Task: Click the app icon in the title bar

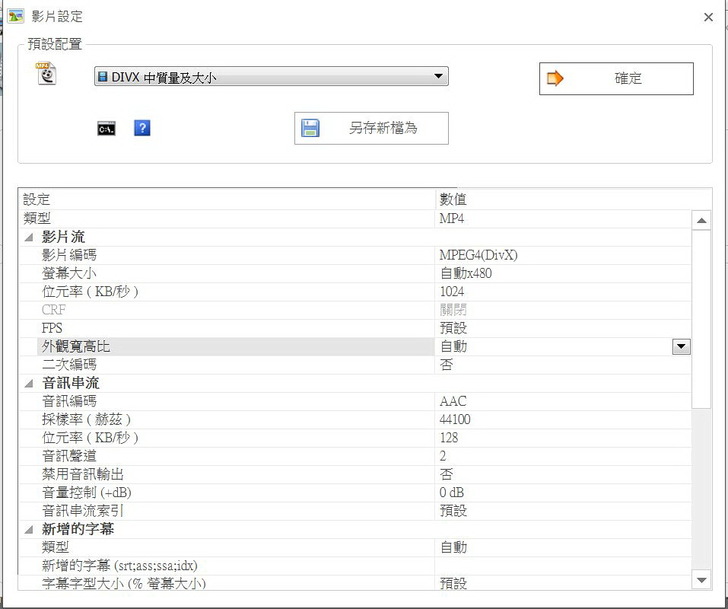Action: 16,16
